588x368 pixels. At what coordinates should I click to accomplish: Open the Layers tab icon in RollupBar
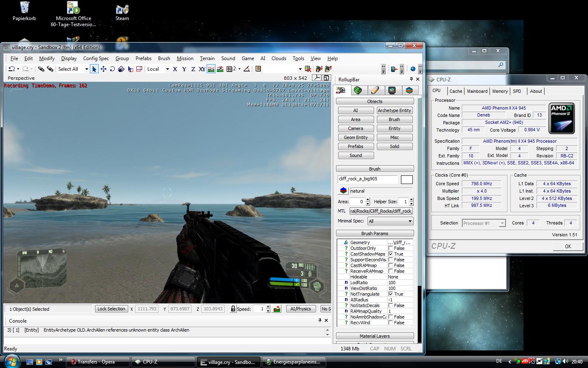coord(409,90)
